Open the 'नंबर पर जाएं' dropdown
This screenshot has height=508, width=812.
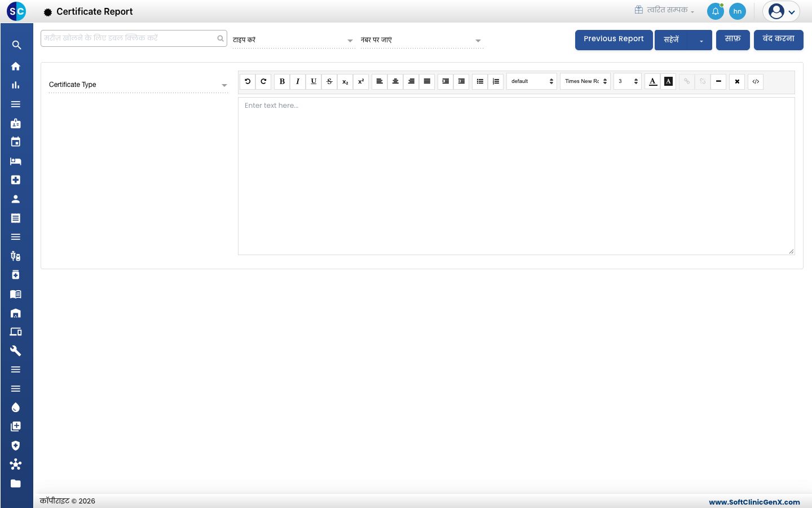pyautogui.click(x=421, y=40)
